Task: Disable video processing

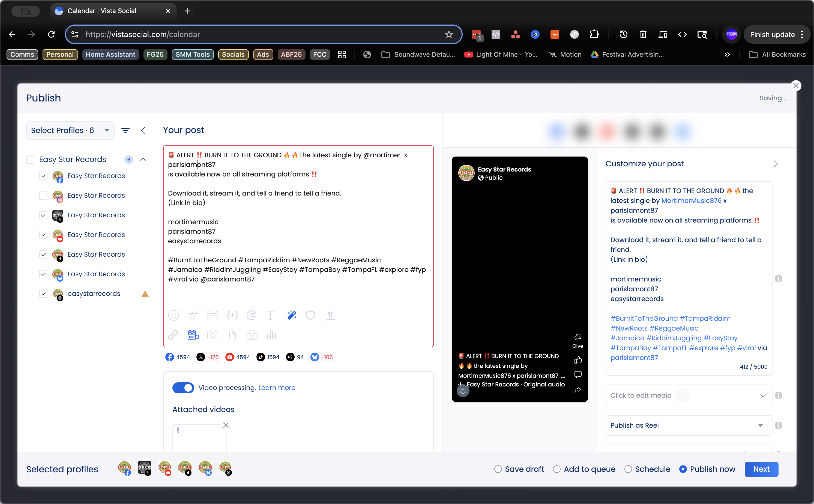Action: coord(183,388)
